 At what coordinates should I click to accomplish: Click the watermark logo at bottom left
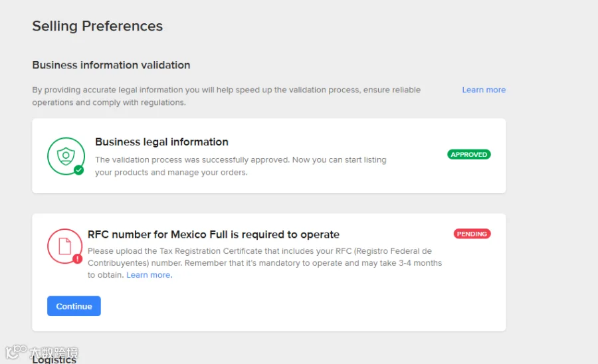(42, 352)
